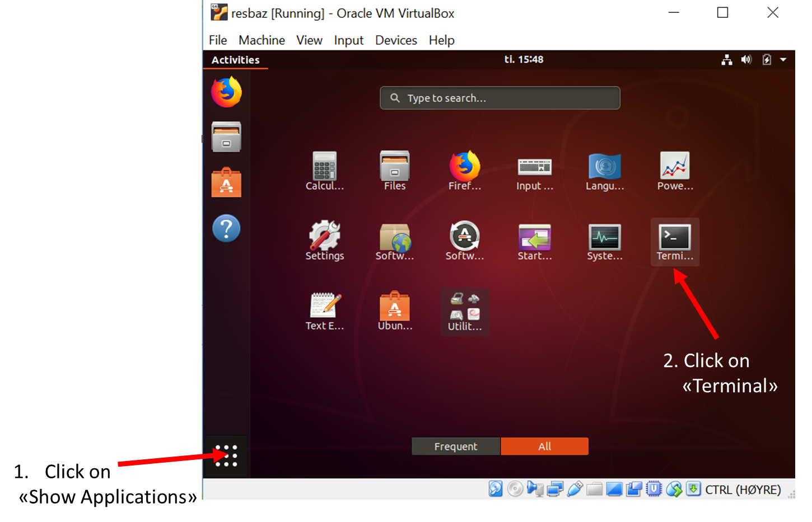The width and height of the screenshot is (812, 522).
Task: Open Software Updater with circular arrow icon
Action: coord(465,241)
